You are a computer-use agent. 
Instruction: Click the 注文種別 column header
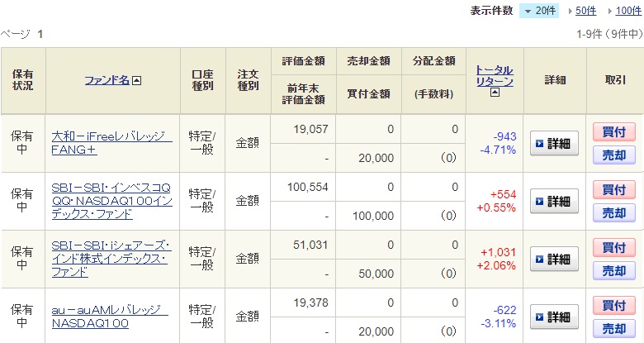(248, 80)
